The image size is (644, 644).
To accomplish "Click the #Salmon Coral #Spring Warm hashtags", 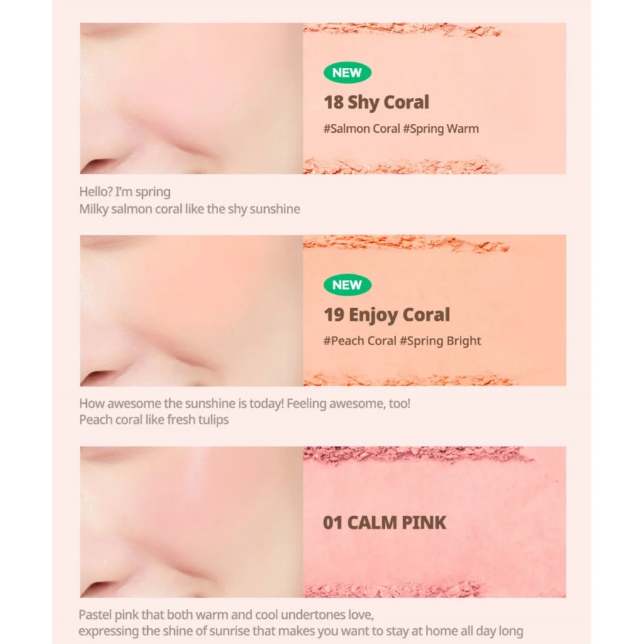I will [x=401, y=128].
